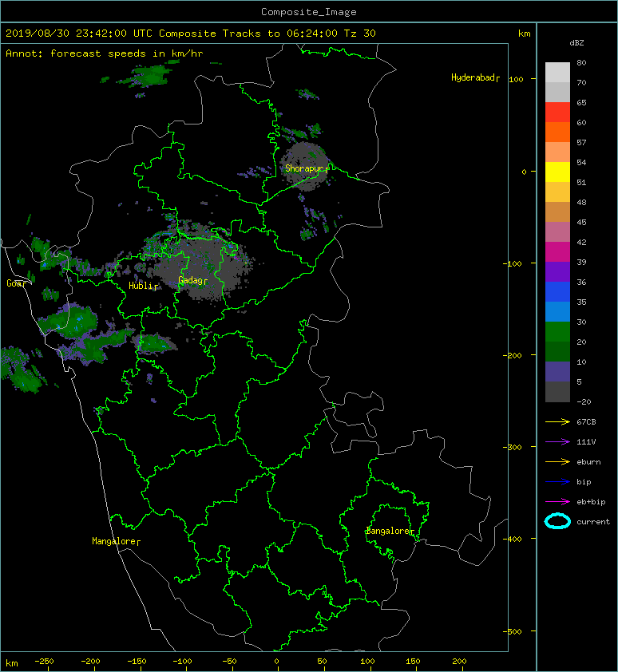
Task: Click the 67CB legend label
Action: click(586, 422)
